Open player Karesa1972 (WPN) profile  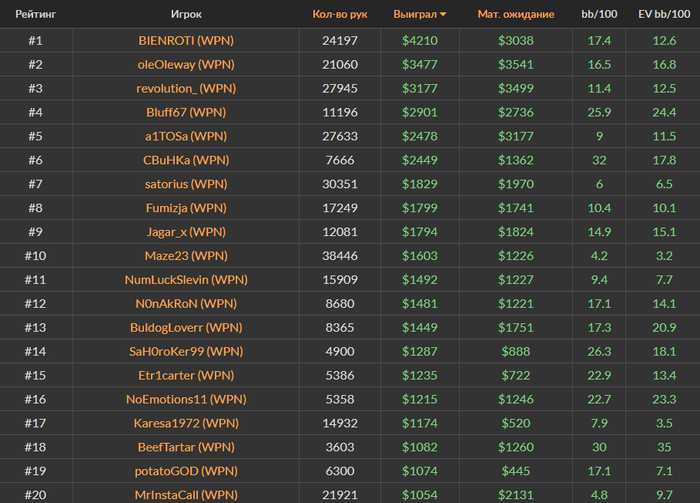coord(186,423)
